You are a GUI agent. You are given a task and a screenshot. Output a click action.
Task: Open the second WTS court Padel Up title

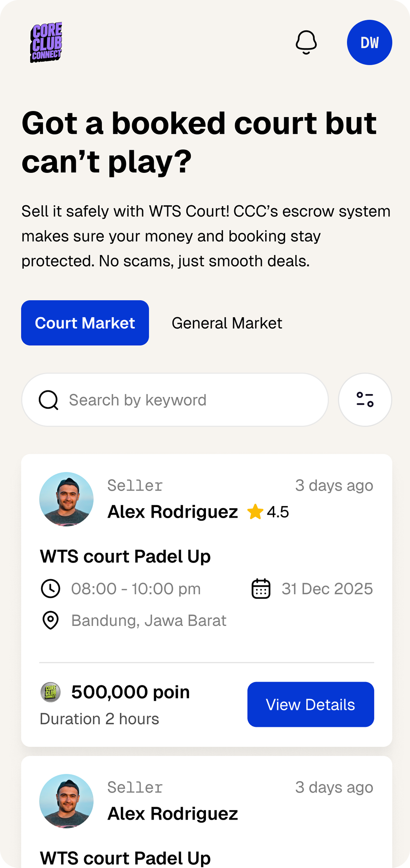click(x=125, y=858)
